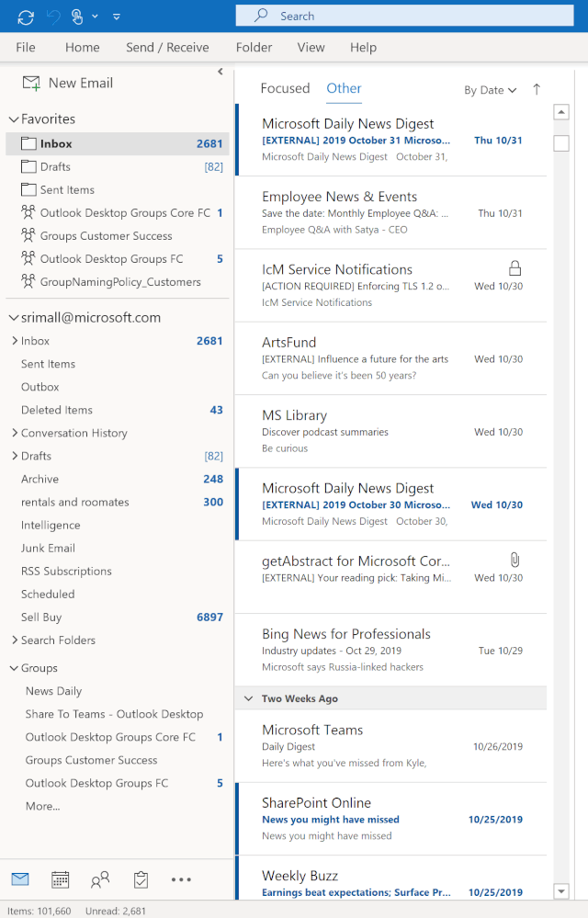Click the New Email button
588x918 pixels.
[x=68, y=83]
